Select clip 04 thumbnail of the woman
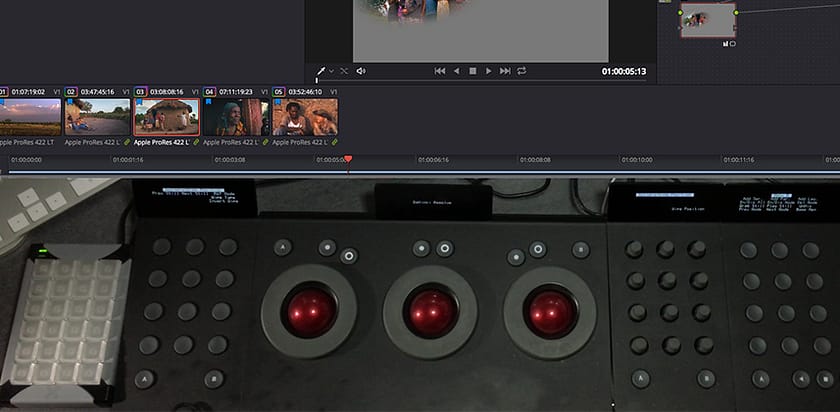Viewport: 840px width, 412px height. [x=236, y=117]
